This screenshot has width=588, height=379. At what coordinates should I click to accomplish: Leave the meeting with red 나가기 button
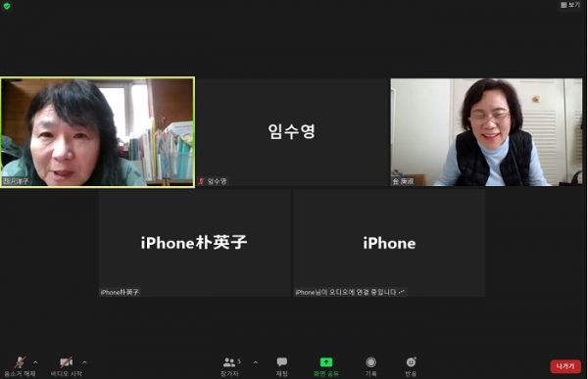click(x=565, y=366)
